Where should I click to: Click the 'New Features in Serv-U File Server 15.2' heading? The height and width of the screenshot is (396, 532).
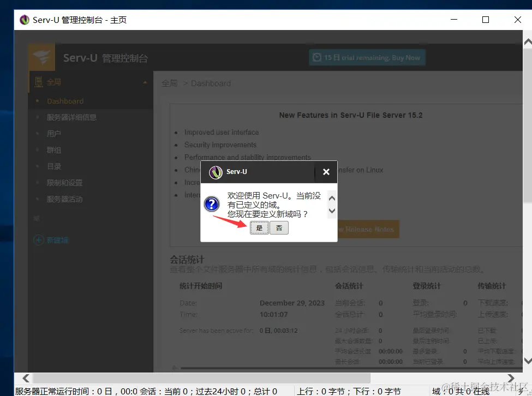click(351, 115)
